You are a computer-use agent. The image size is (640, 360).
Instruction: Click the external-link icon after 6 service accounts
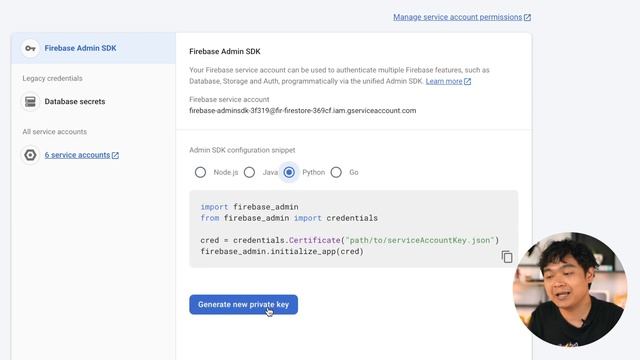115,156
